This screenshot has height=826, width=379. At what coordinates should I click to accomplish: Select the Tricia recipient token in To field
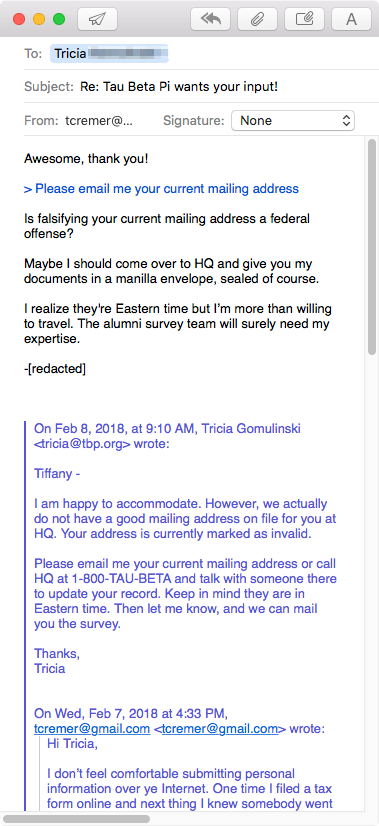(109, 54)
